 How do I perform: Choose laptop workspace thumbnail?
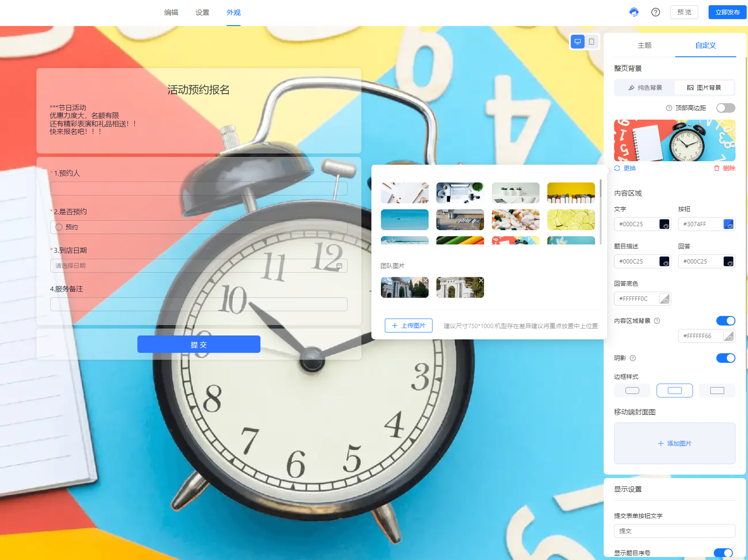tap(460, 193)
